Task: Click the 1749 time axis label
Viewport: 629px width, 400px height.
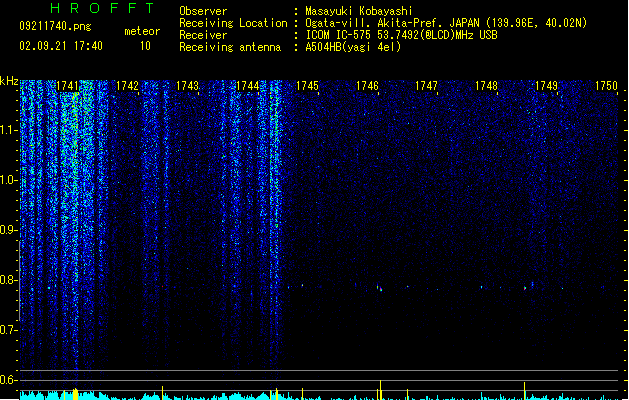Action: 546,86
